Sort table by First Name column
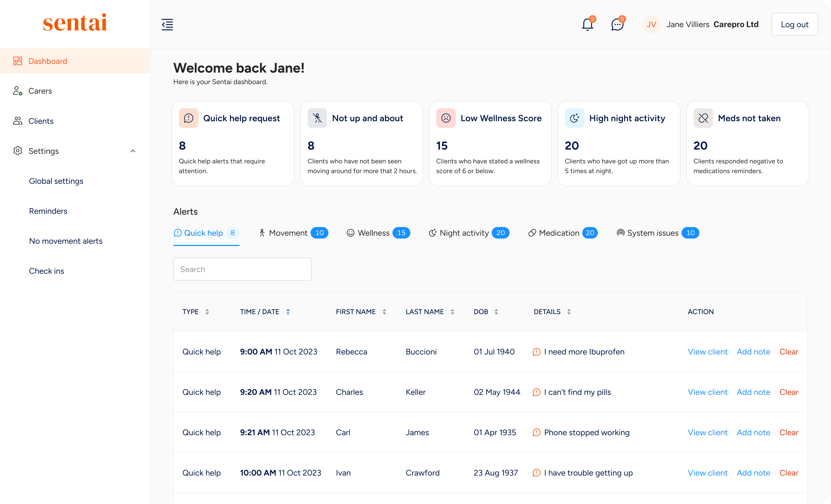 (x=384, y=312)
